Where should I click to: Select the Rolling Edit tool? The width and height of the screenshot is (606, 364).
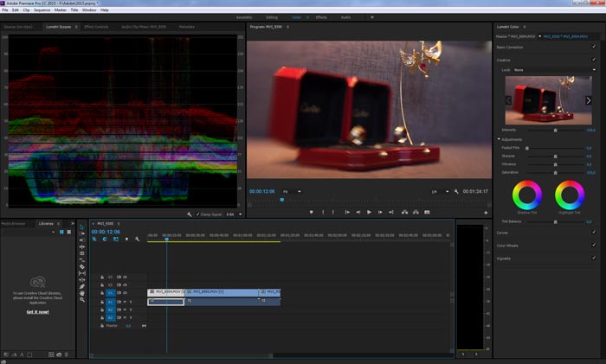(82, 246)
